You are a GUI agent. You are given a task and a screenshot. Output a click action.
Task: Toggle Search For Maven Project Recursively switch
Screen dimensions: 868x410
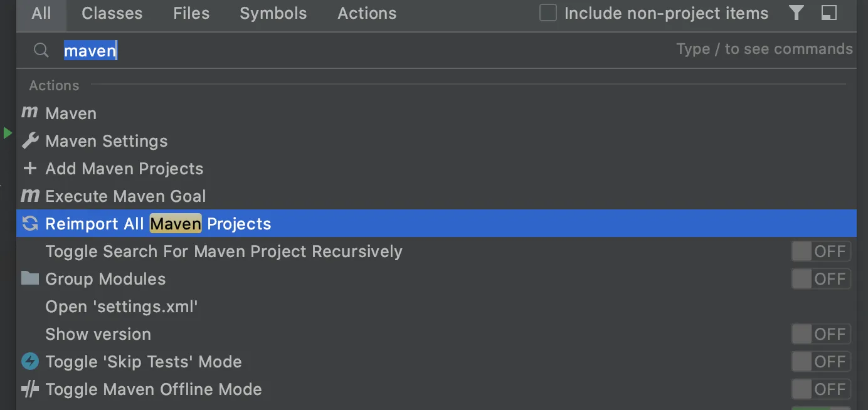click(820, 251)
